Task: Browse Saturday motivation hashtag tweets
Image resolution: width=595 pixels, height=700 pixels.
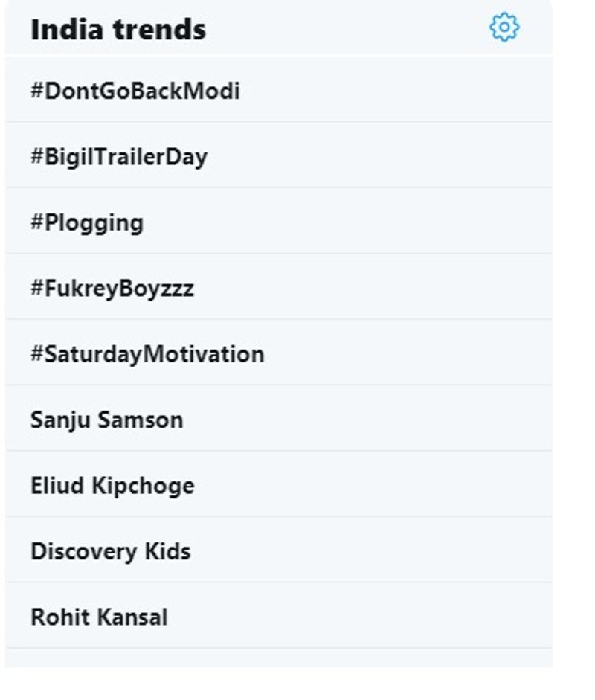Action: coord(147,354)
